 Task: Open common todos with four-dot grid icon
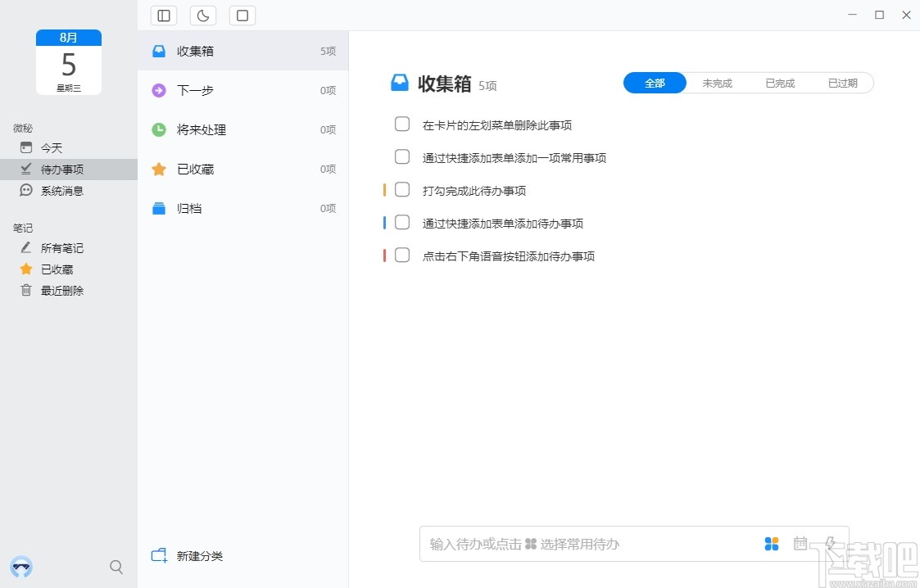pos(772,544)
